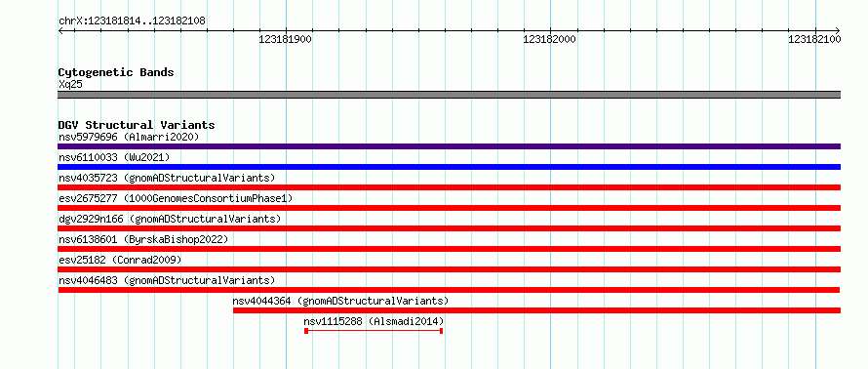The width and height of the screenshot is (868, 369).
Task: Click the nsv5979696 (Almarri2020) label
Action: click(x=129, y=137)
